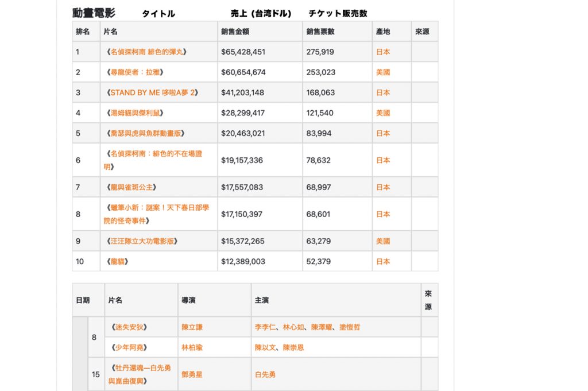Click the 日本 origin link in rank 10 row

(383, 261)
